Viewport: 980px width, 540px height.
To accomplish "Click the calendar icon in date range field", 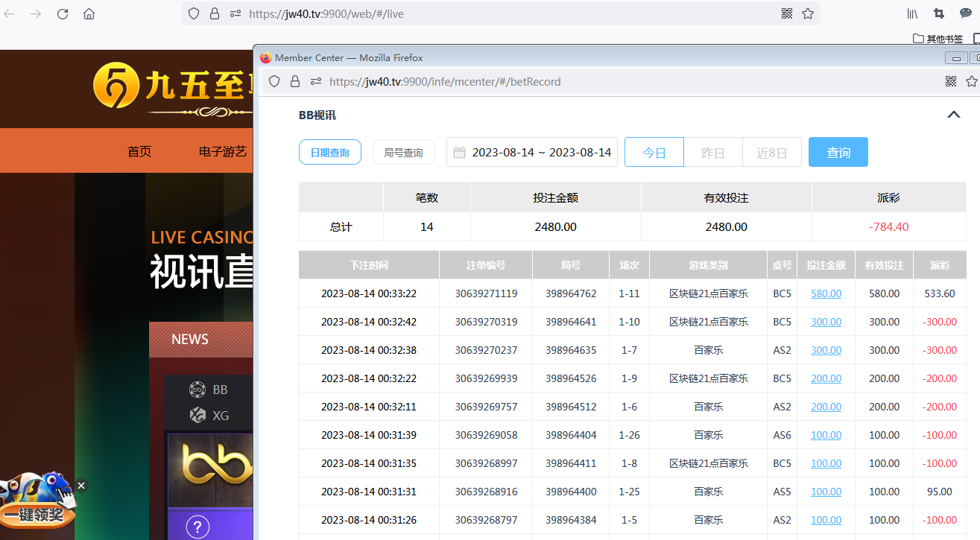I will (460, 152).
